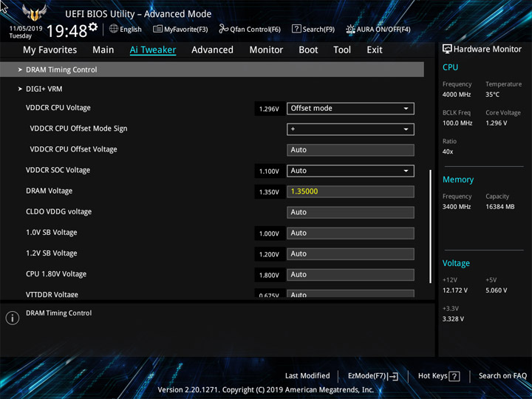Click the DRAM Voltage label
The width and height of the screenshot is (532, 399).
50,191
